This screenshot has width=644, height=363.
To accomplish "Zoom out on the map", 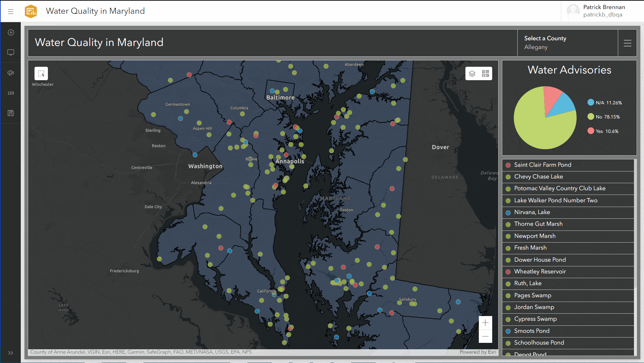I will pyautogui.click(x=485, y=336).
